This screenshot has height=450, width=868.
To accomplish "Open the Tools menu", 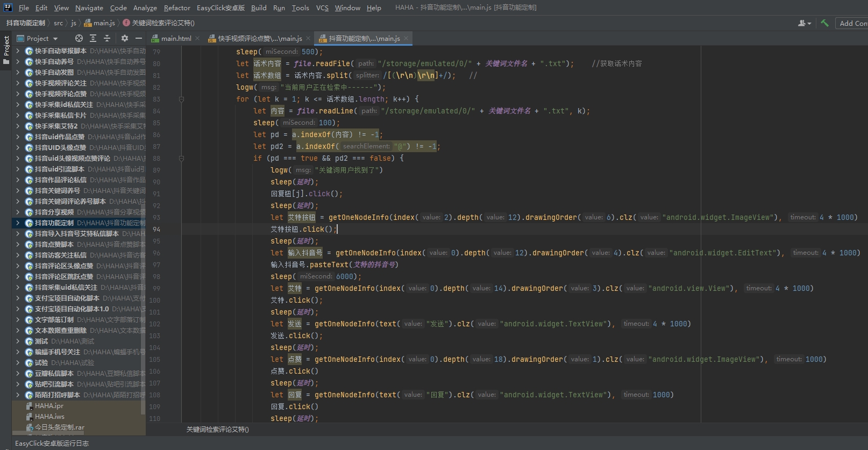I will (300, 8).
